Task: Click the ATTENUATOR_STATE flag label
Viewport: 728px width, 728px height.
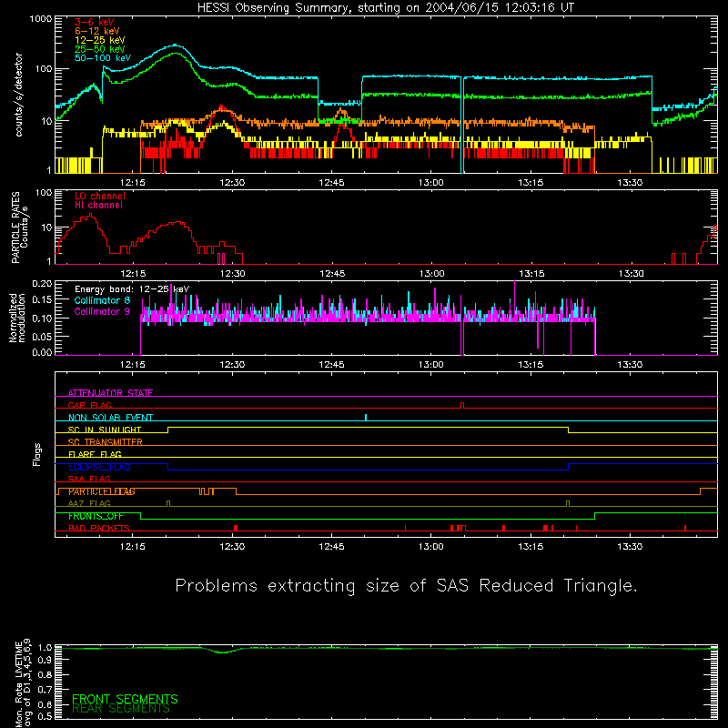Action: click(x=110, y=393)
